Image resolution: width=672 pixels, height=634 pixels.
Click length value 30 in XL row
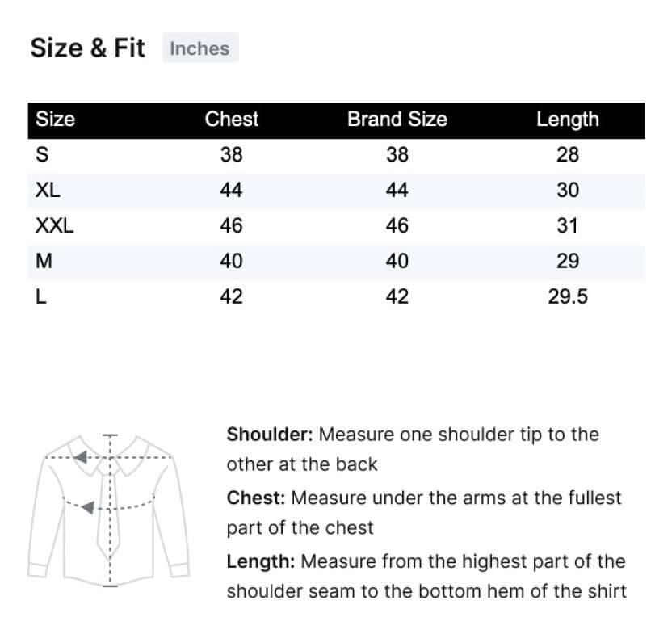coord(567,191)
